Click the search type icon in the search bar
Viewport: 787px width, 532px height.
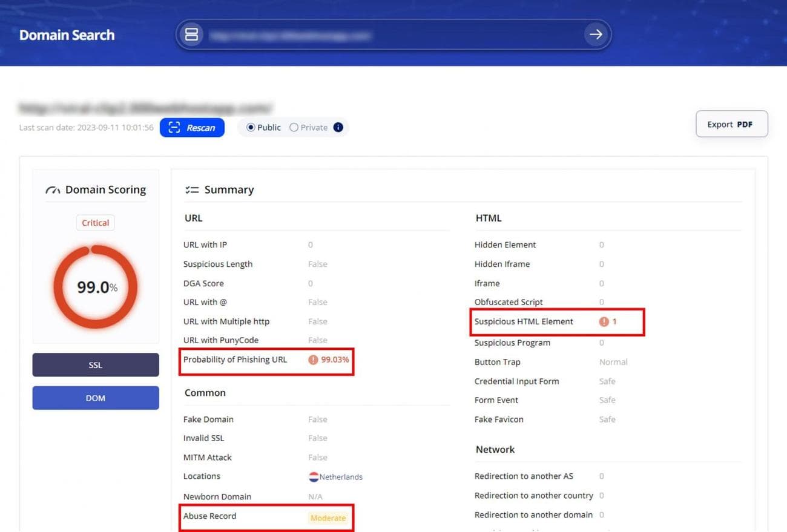click(191, 34)
